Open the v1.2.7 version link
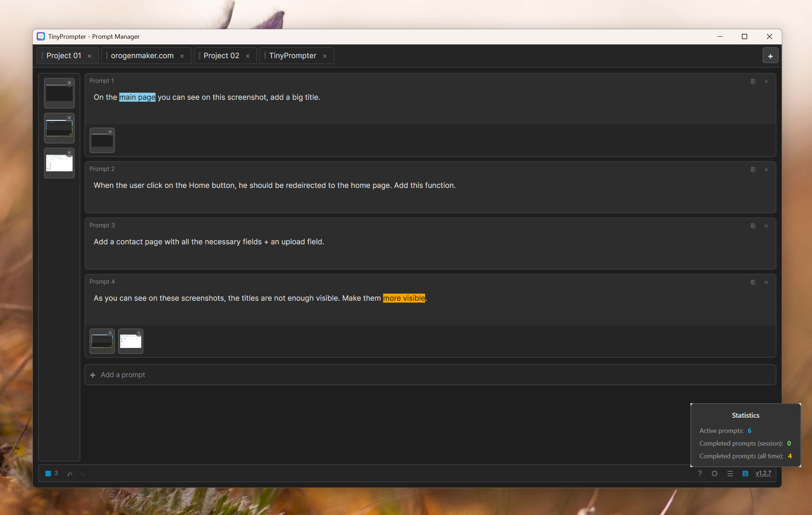 click(x=763, y=473)
